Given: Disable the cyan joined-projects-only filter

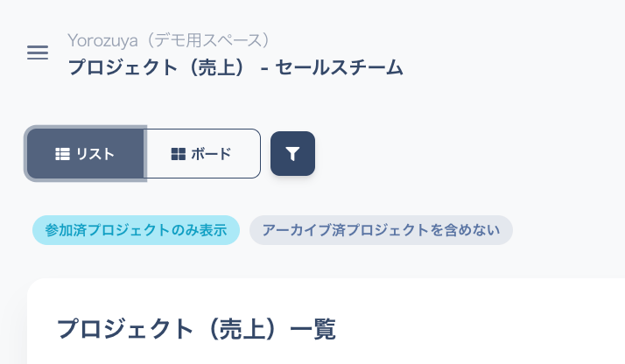Looking at the screenshot, I should (136, 230).
